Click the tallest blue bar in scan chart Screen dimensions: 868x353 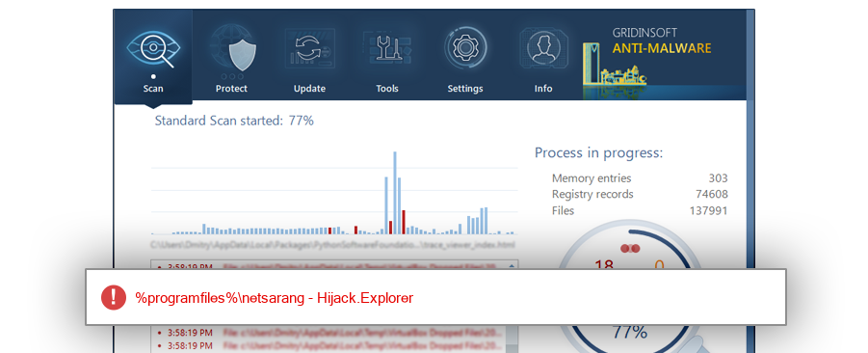(x=395, y=193)
